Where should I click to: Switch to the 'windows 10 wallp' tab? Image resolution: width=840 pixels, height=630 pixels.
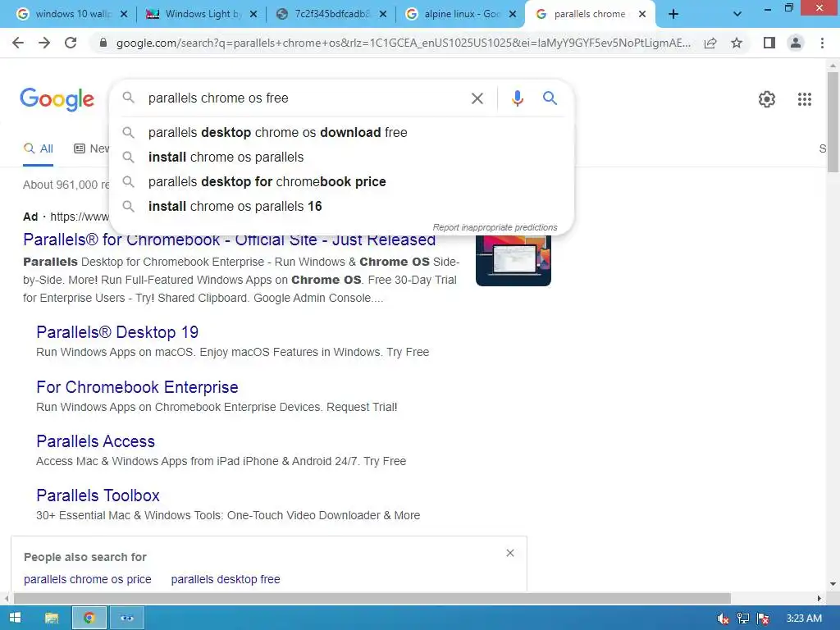72,14
